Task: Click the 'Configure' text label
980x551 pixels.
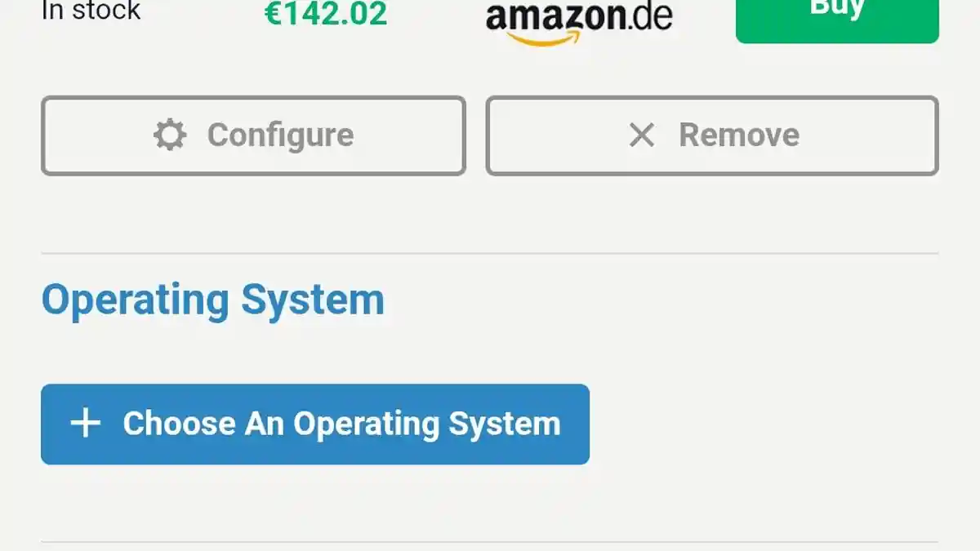Action: [x=280, y=135]
